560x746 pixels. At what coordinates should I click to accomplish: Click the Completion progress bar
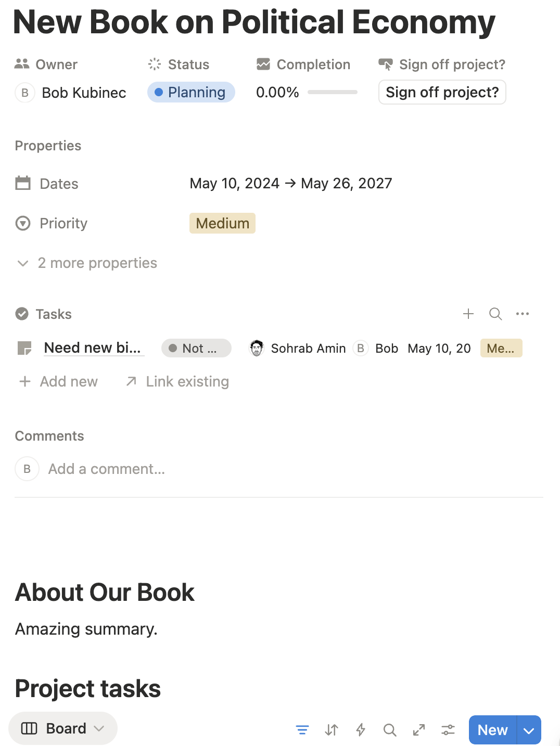point(332,93)
